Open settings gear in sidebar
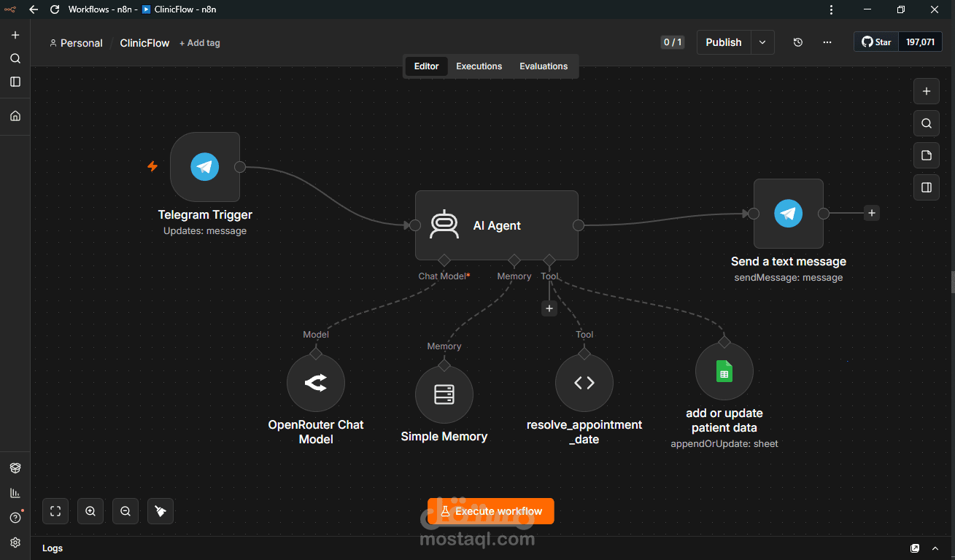 tap(15, 542)
